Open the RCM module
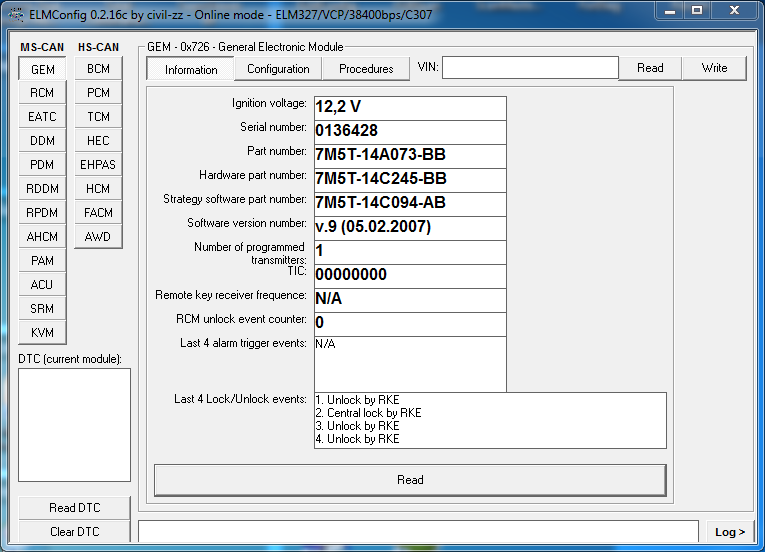 [x=42, y=93]
